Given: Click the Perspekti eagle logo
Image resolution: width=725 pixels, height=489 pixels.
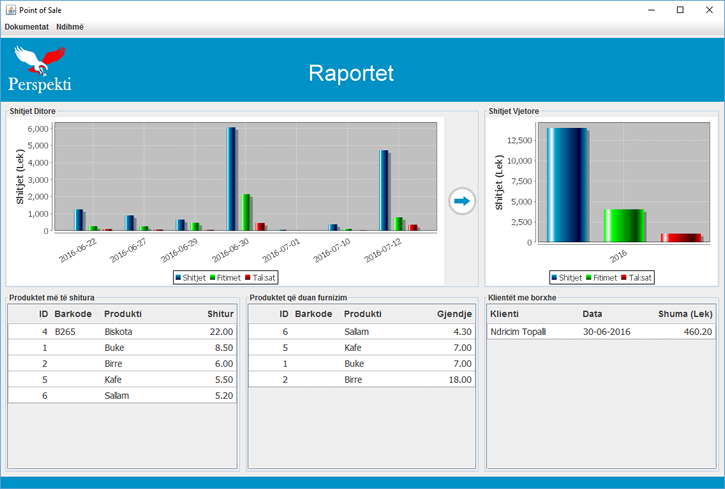Looking at the screenshot, I should click(x=40, y=68).
